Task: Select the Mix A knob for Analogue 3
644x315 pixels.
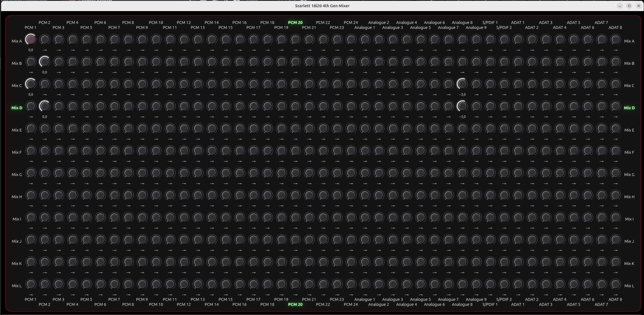Action: (393, 39)
